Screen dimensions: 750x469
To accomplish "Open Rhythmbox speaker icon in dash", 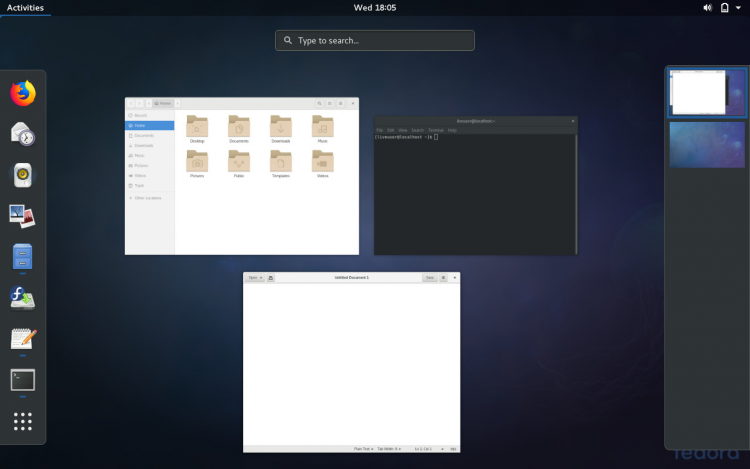I will pyautogui.click(x=23, y=175).
